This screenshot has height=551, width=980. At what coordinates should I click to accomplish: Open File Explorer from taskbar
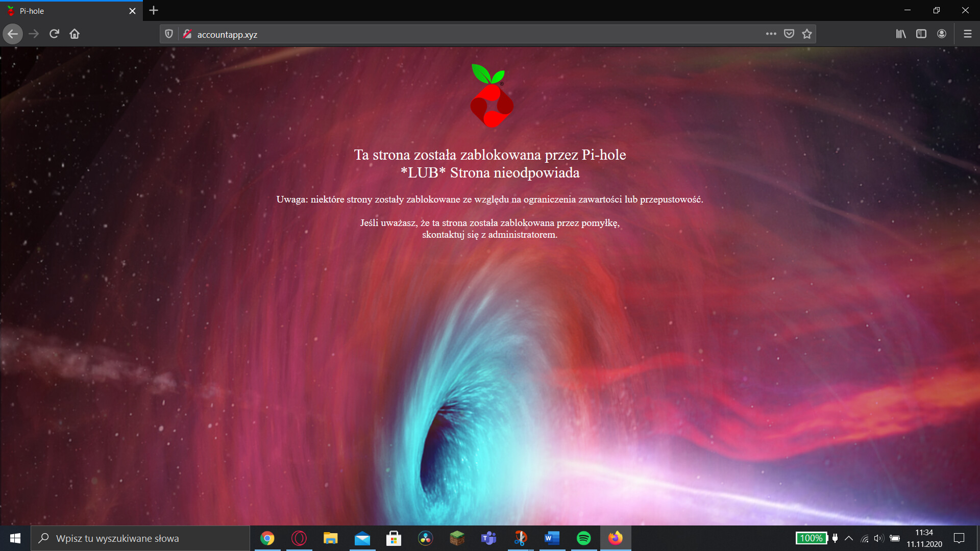coord(331,538)
